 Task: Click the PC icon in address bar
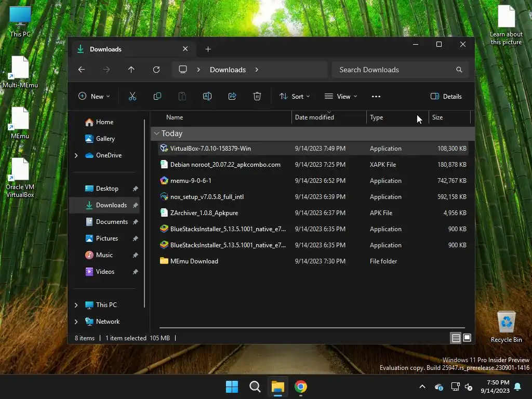point(183,70)
